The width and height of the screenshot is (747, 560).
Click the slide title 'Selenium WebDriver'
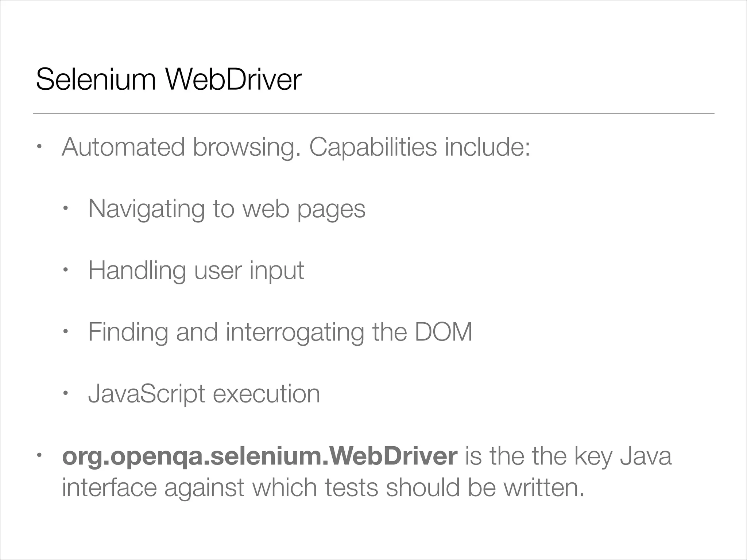point(169,79)
